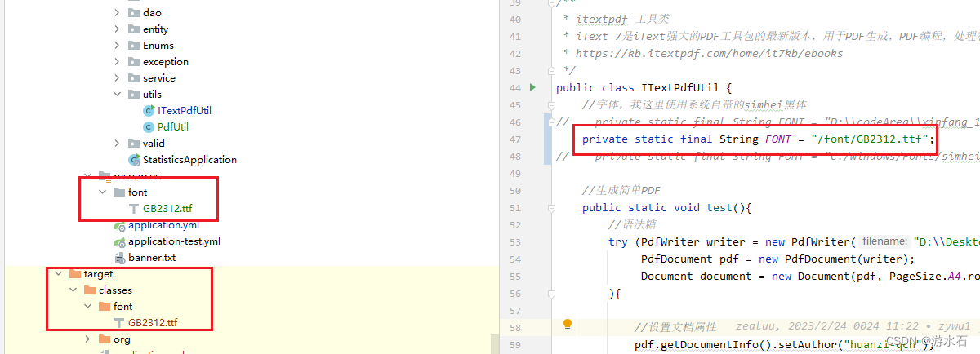
Task: Click the org folder icon under classes
Action: (x=105, y=339)
